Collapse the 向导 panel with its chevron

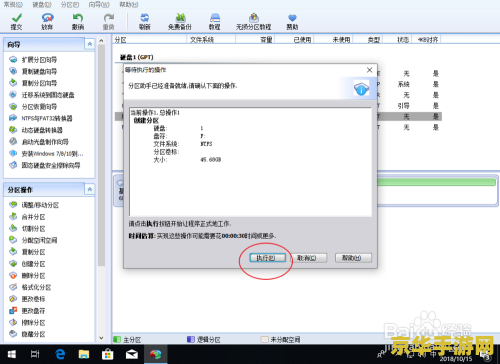[x=90, y=44]
